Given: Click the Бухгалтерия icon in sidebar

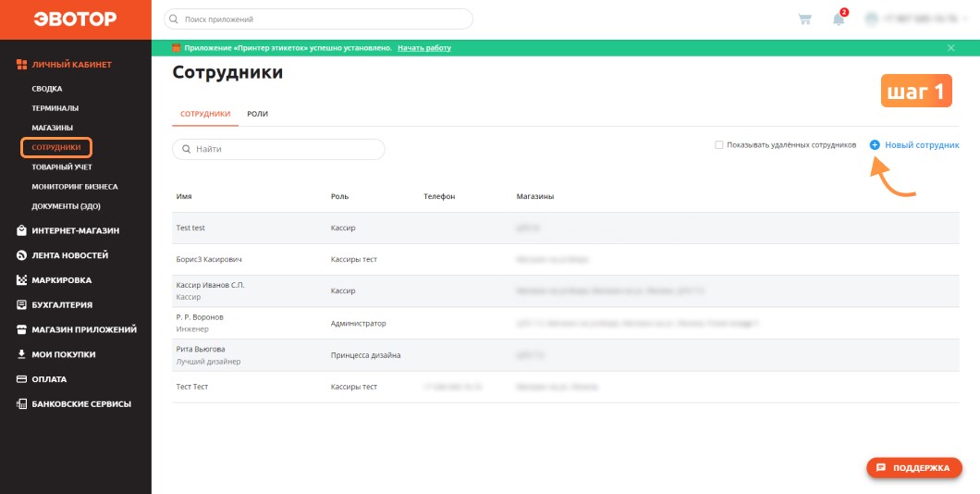Looking at the screenshot, I should click(21, 305).
